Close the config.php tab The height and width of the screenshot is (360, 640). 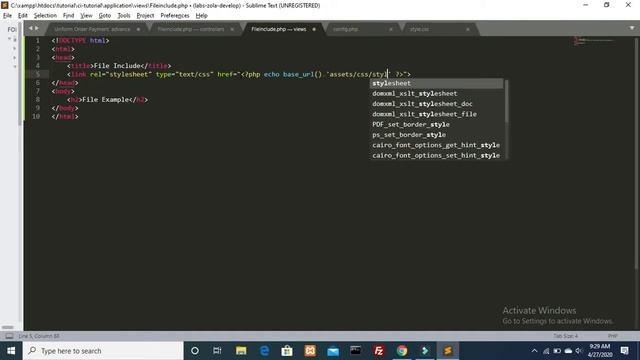391,29
